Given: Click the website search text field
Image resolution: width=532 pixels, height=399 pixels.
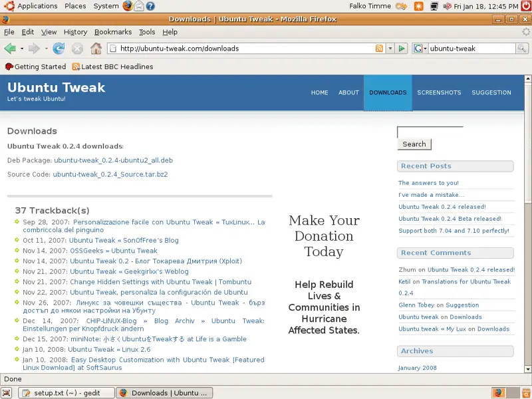Looking at the screenshot, I should [x=430, y=132].
